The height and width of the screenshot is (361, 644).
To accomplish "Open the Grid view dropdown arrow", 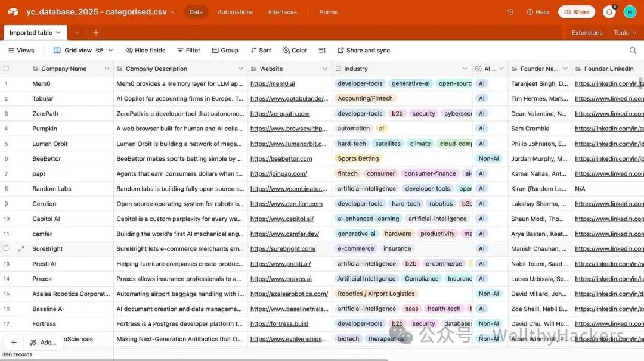I will tap(110, 51).
